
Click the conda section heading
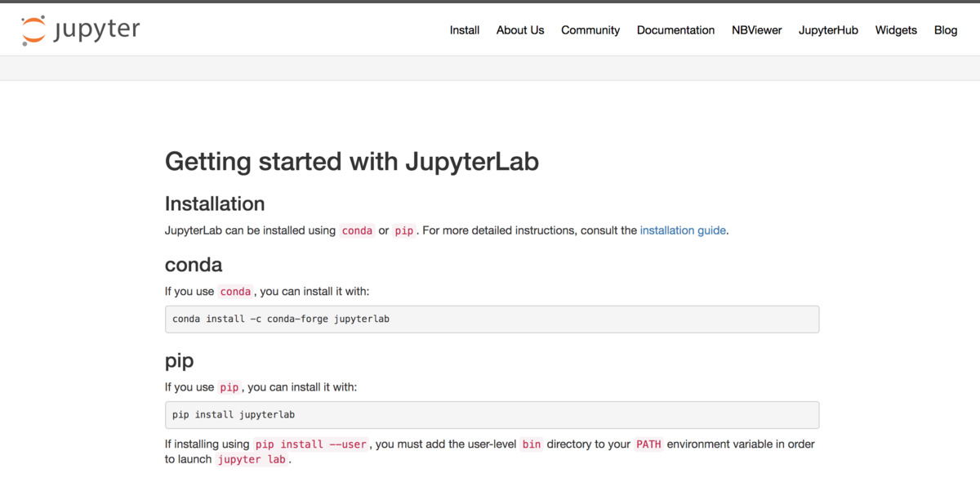pyautogui.click(x=194, y=265)
